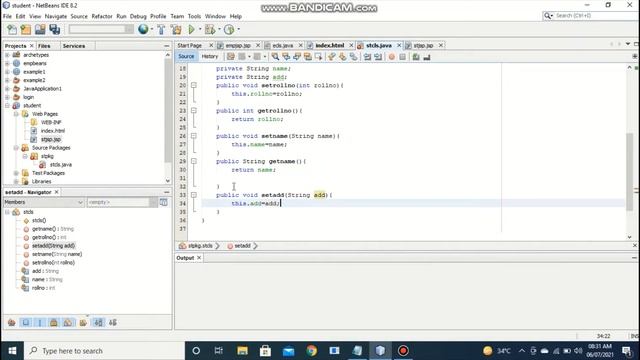Click the Projects panel scroll-down arrow
The image size is (640, 360).
click(168, 180)
